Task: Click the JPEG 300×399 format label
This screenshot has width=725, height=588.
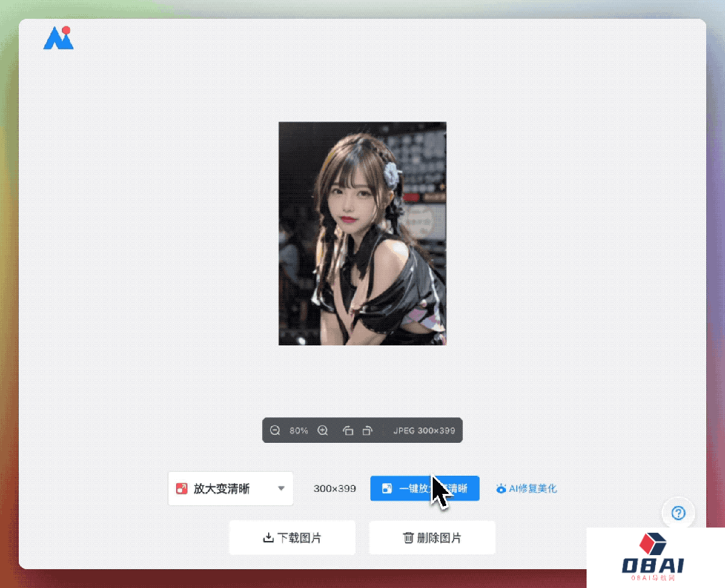Action: tap(423, 431)
